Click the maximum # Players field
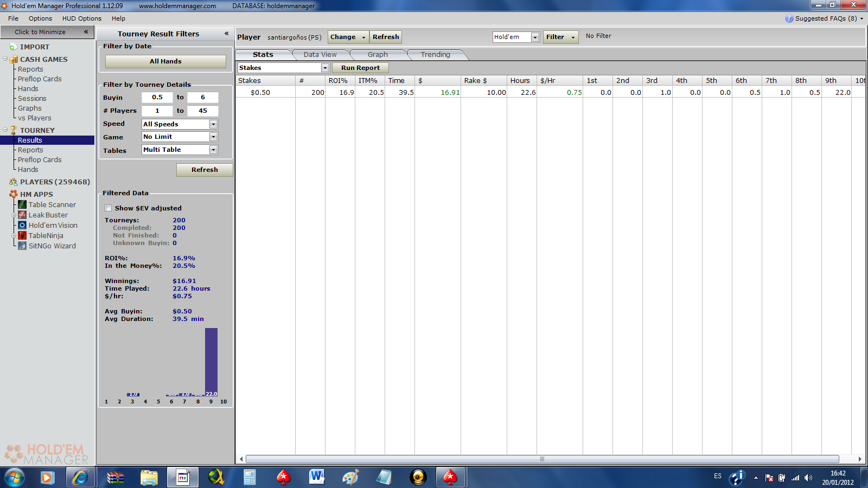The height and width of the screenshot is (488, 868). tap(203, 111)
